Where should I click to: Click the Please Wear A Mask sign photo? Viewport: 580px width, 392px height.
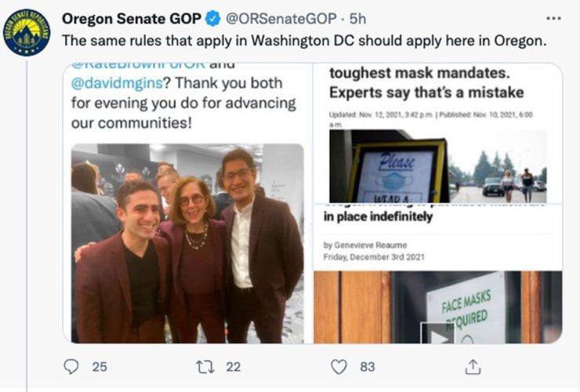pos(398,172)
